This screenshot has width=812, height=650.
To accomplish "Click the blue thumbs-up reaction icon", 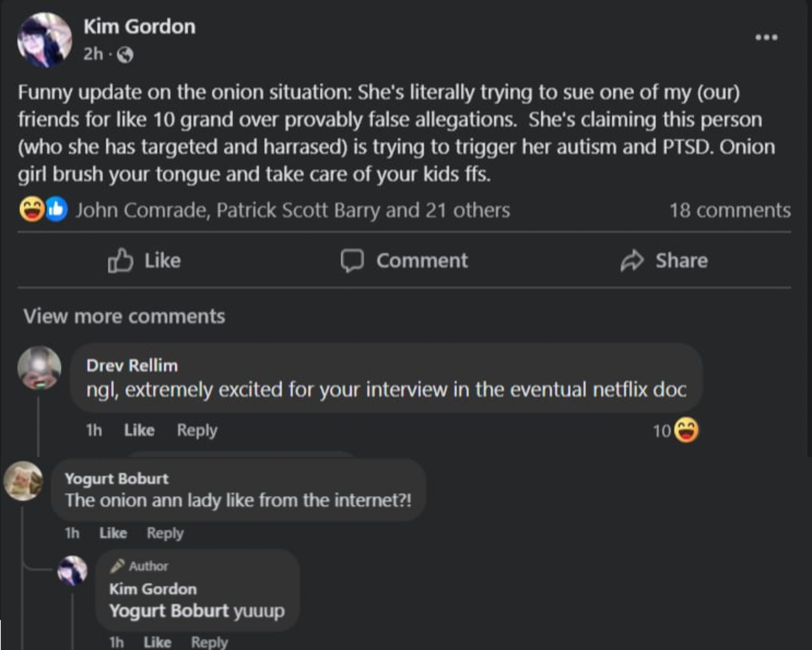I will coord(57,210).
